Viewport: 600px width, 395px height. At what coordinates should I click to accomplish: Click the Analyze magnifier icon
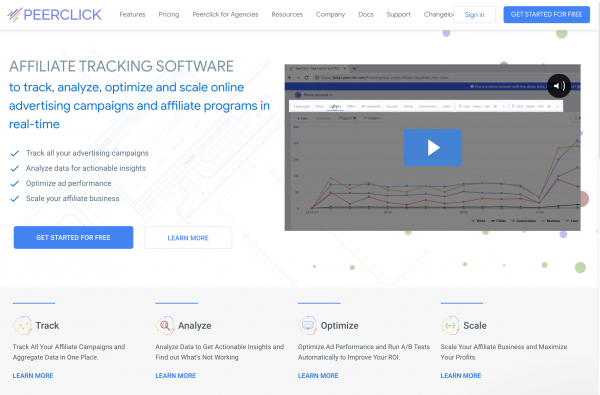165,326
